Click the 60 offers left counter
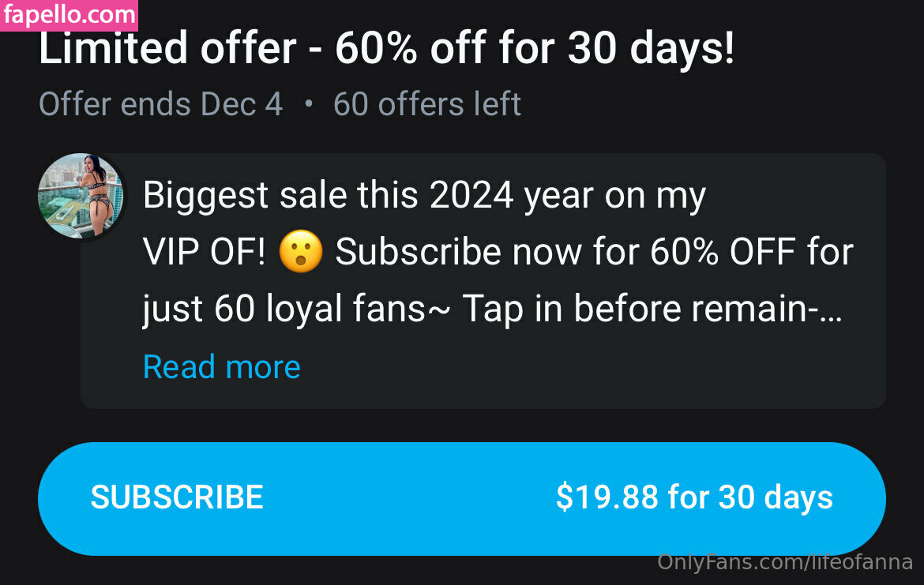Image resolution: width=924 pixels, height=585 pixels. [x=426, y=104]
